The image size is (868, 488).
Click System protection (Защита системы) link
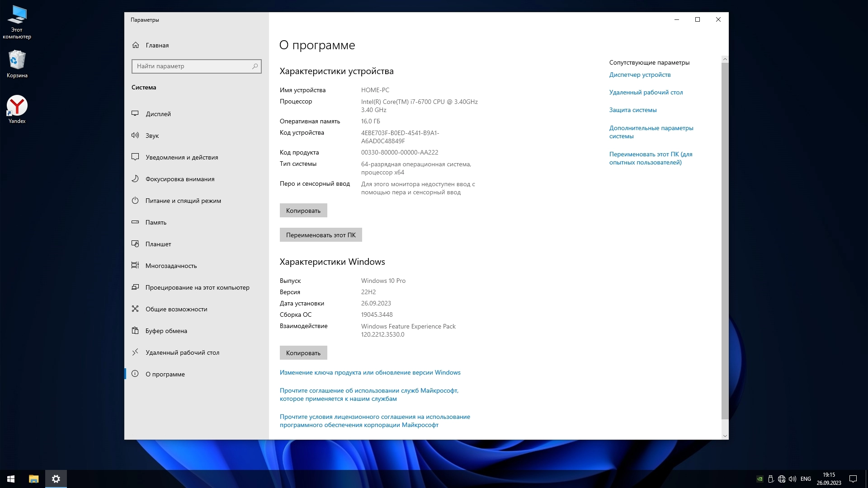click(x=632, y=110)
